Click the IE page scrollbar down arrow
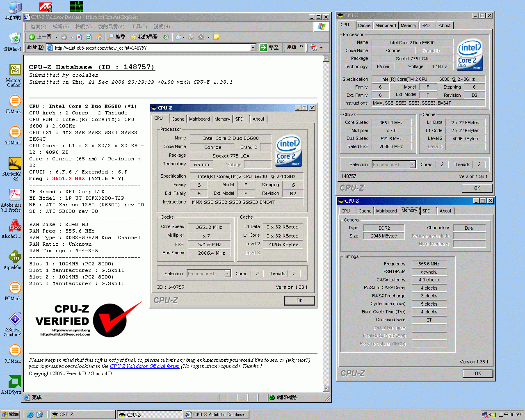The image size is (525, 420). click(x=326, y=389)
